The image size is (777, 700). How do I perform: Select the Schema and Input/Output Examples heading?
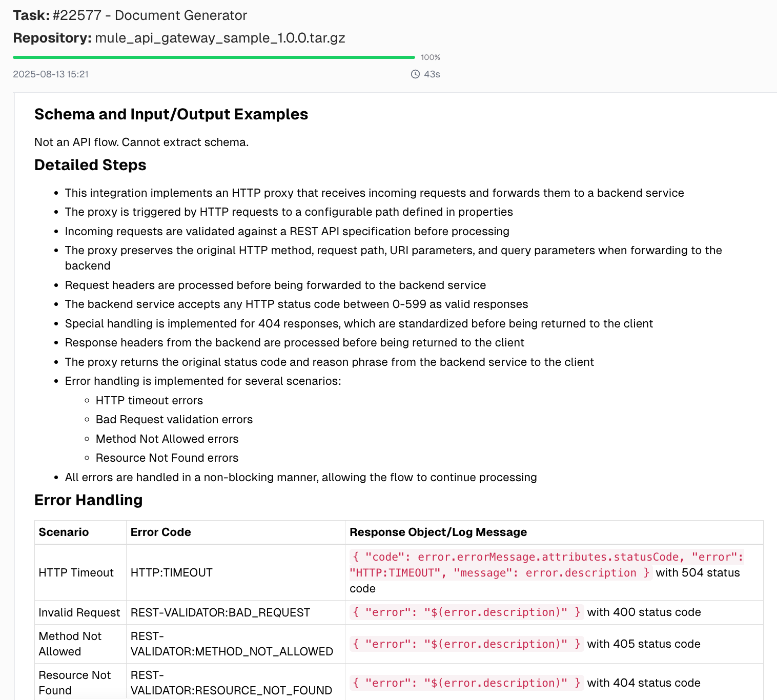(x=171, y=114)
